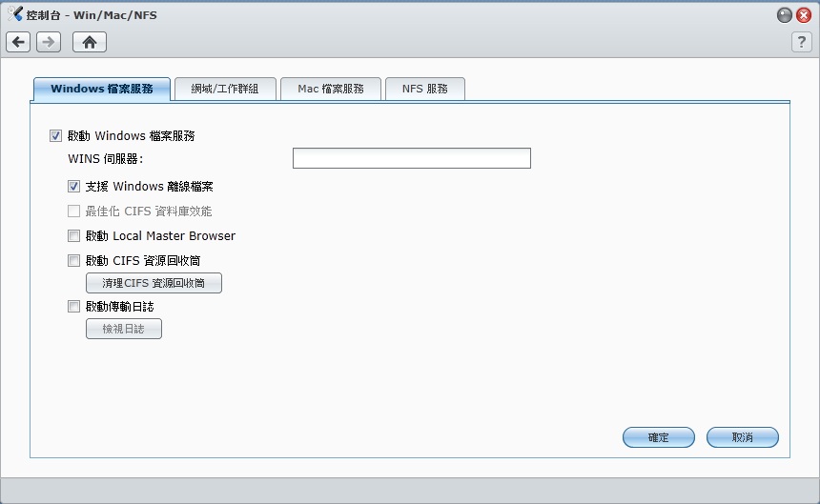Open help via the question mark icon
820x504 pixels.
[x=801, y=42]
